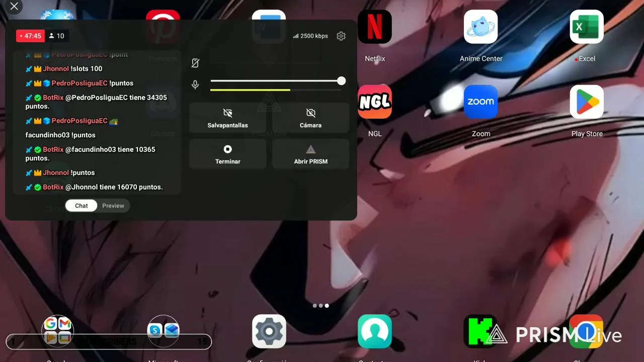Open the Anime Center app
The width and height of the screenshot is (644, 362).
tap(481, 27)
